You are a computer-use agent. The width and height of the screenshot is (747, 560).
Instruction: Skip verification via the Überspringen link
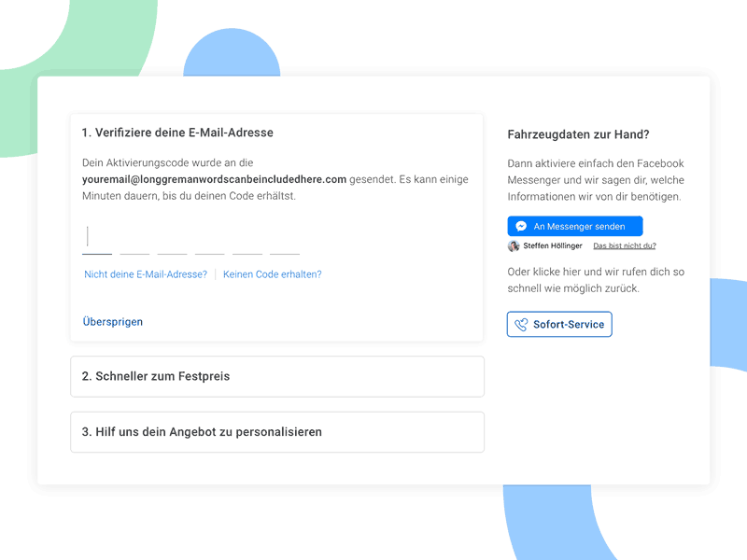tap(112, 321)
